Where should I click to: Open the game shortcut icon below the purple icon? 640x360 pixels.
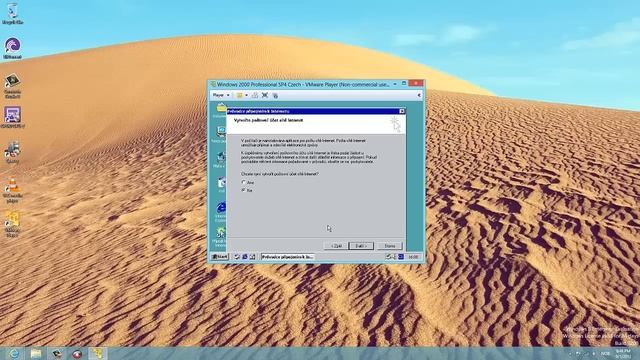pos(12,152)
